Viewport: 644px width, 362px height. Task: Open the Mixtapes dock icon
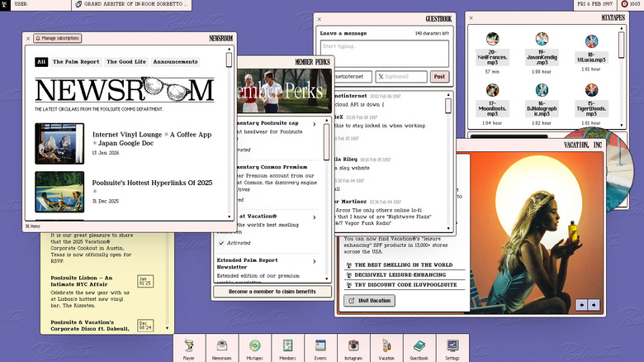click(x=254, y=349)
